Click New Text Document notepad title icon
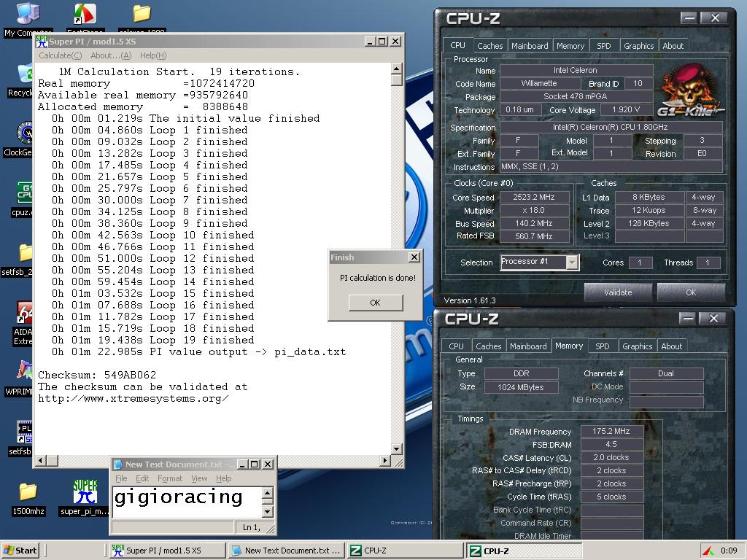747x560 pixels. (118, 464)
